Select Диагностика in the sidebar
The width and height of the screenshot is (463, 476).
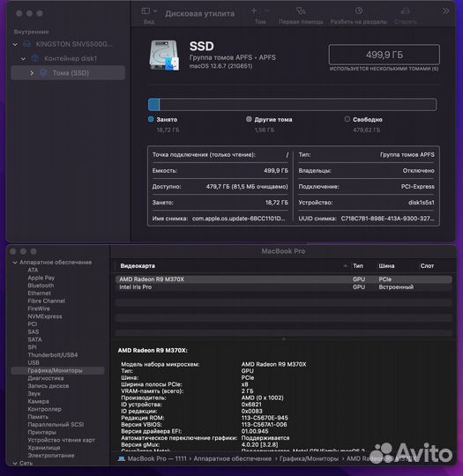tap(46, 378)
